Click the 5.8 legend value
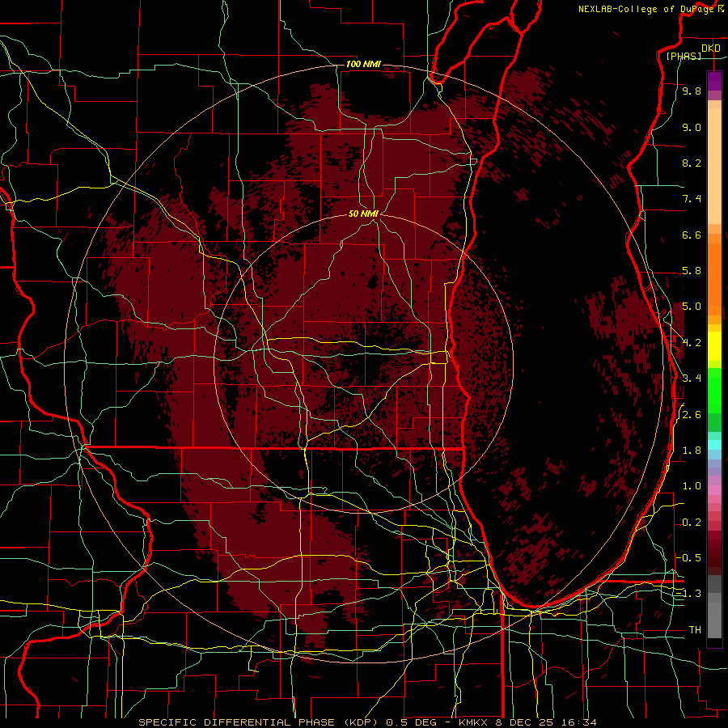 pos(692,271)
